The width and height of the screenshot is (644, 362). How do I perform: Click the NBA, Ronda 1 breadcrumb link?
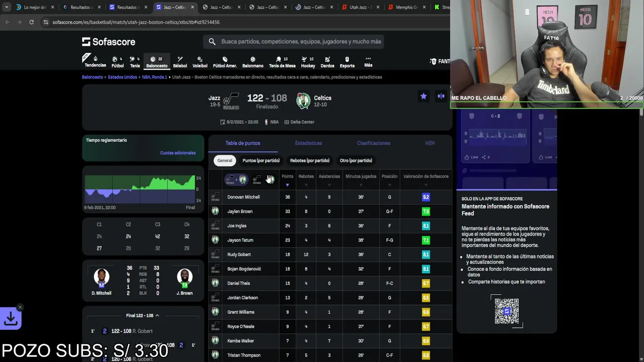point(154,77)
